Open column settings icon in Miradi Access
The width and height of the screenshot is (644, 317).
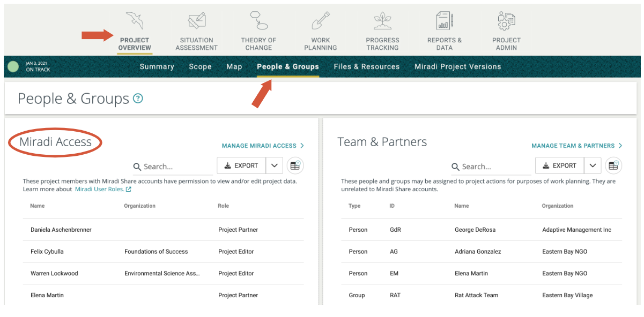295,166
